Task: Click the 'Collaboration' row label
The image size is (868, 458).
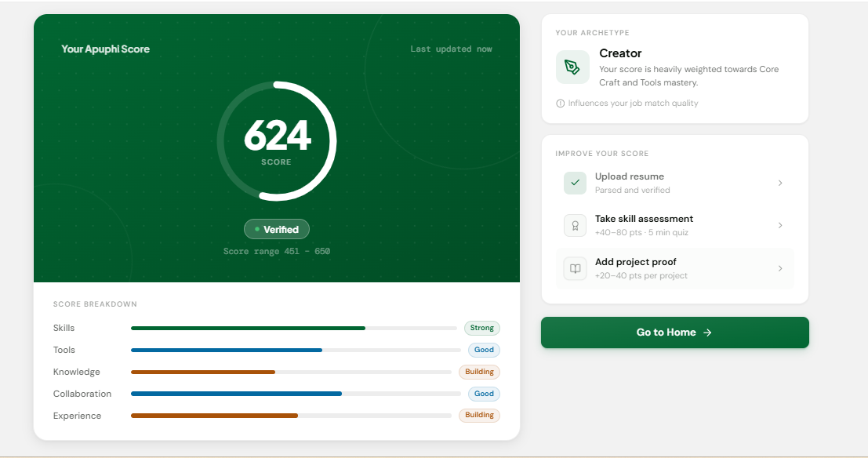Action: [82, 394]
